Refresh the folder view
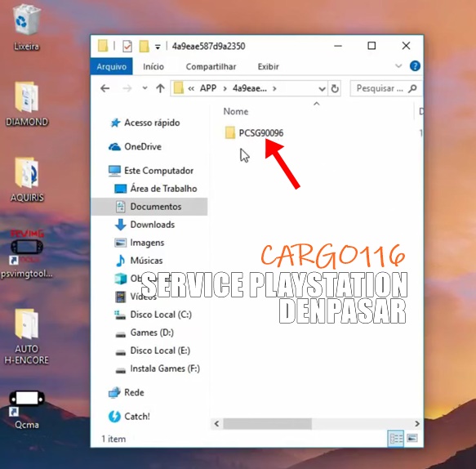476x469 pixels. [x=335, y=88]
